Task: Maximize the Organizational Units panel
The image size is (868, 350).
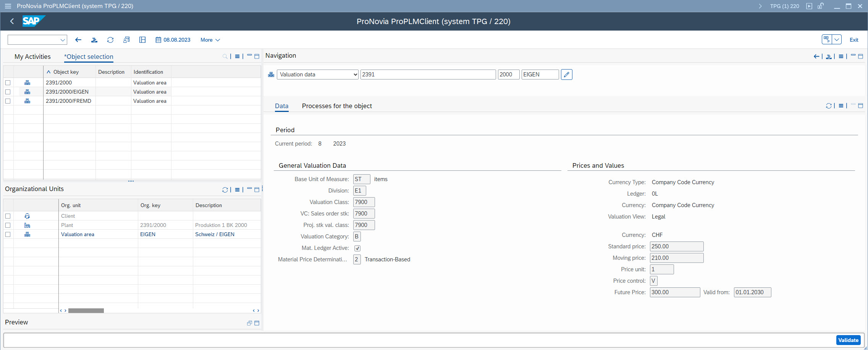Action: [257, 190]
